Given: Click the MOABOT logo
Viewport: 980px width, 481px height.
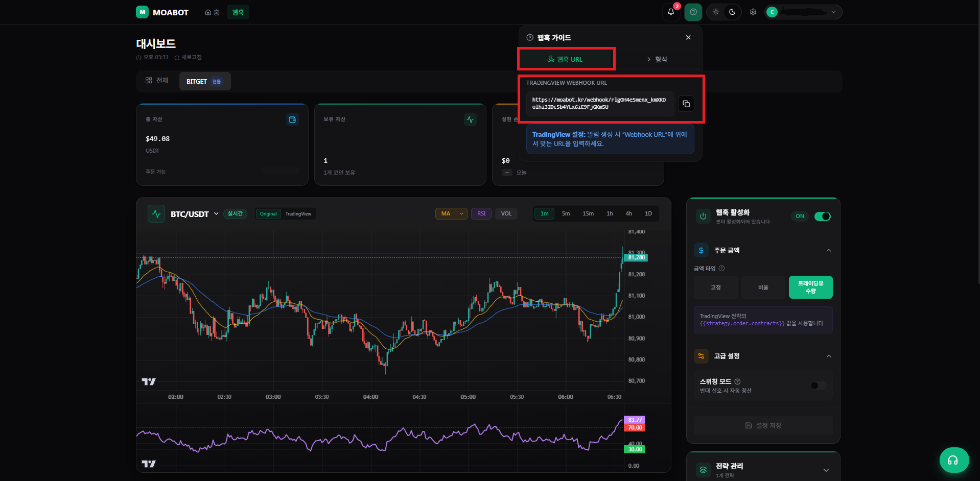Looking at the screenshot, I should click(162, 12).
